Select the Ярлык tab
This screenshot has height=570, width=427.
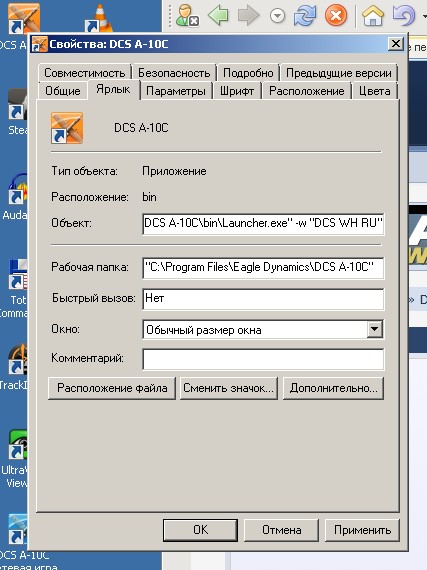pos(113,89)
